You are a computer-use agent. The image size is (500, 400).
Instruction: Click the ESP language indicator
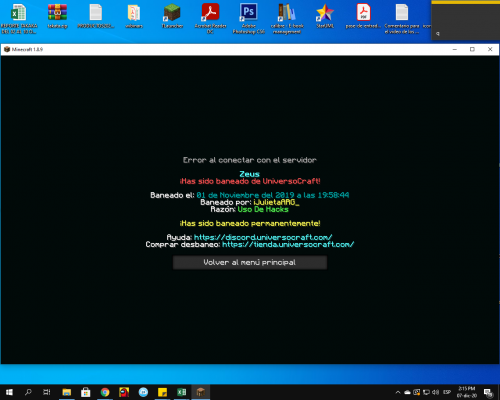pos(447,392)
